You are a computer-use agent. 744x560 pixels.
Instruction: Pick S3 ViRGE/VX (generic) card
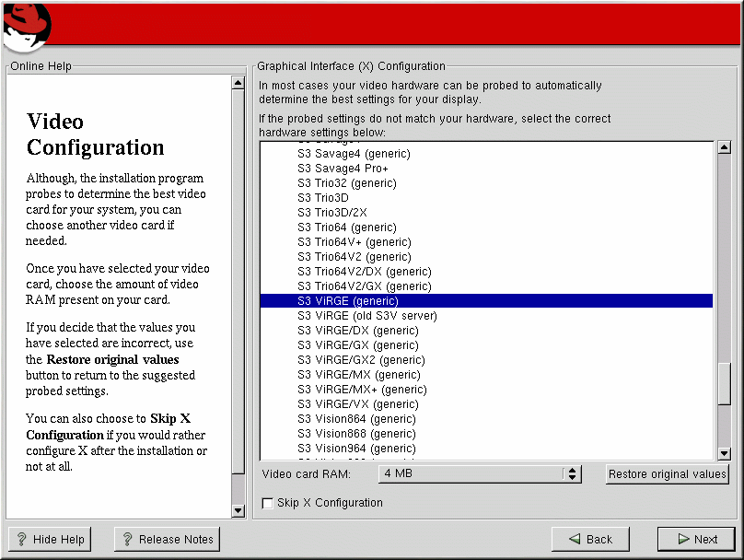[x=486, y=403]
